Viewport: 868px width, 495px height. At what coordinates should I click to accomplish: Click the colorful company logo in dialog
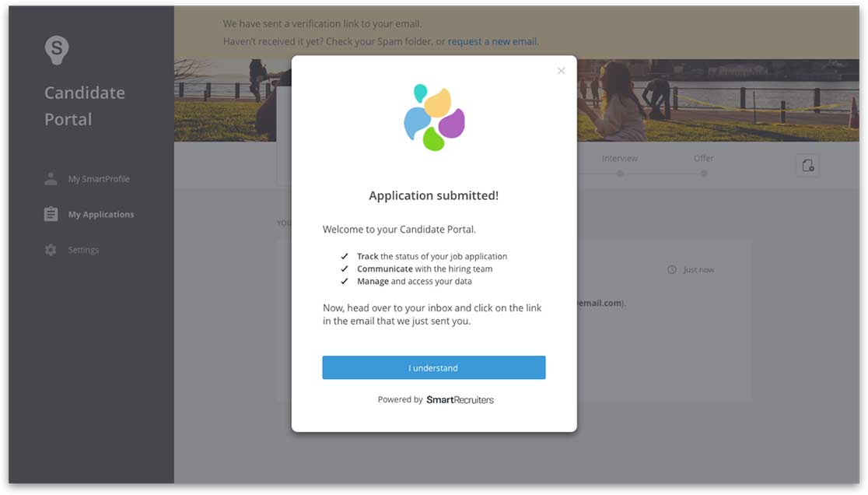tap(434, 118)
